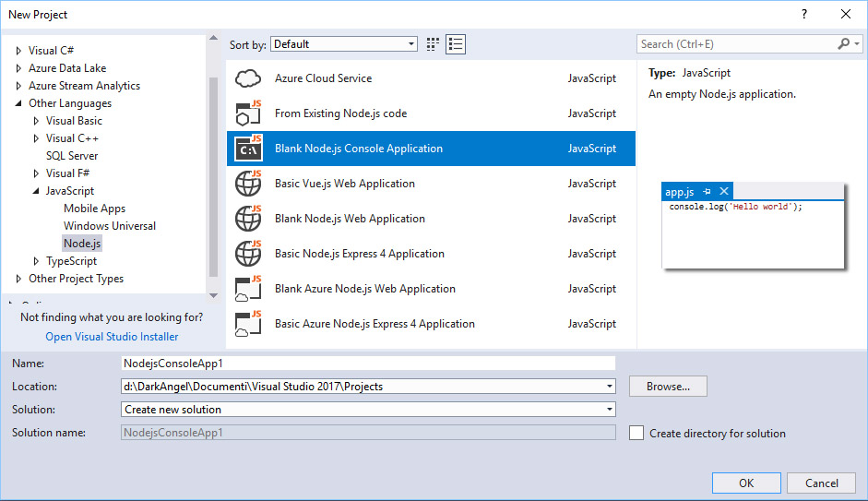Click tree scrollbar up arrow
Screen dimensions: 868x501
[214, 38]
